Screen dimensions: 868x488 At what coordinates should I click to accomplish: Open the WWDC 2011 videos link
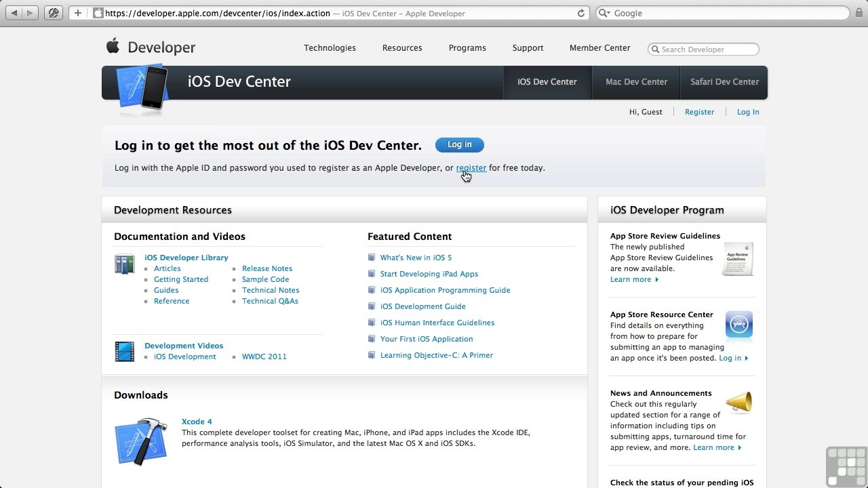click(264, 357)
